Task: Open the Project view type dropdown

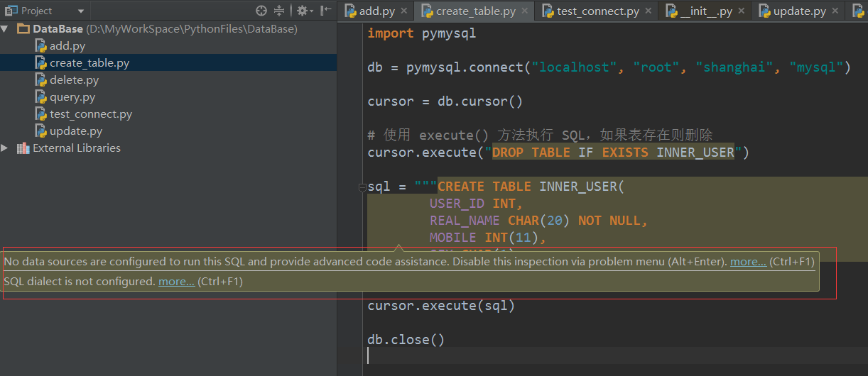Action: pyautogui.click(x=80, y=11)
